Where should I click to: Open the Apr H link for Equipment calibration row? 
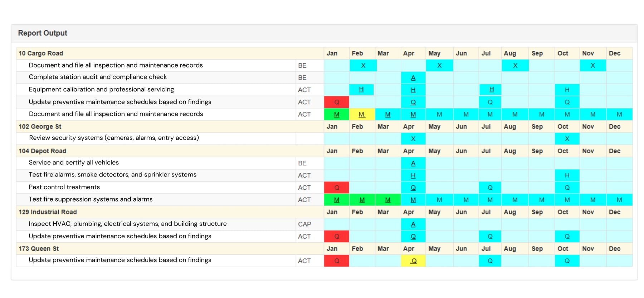tap(413, 90)
